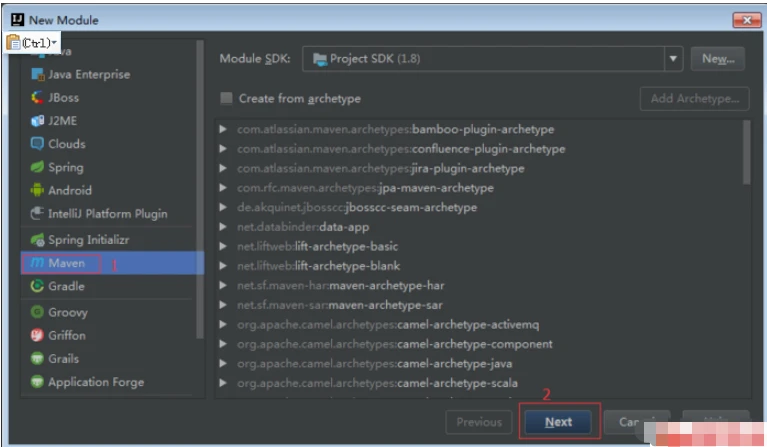Open the Module SDK dropdown
767x447 pixels.
pyautogui.click(x=674, y=59)
